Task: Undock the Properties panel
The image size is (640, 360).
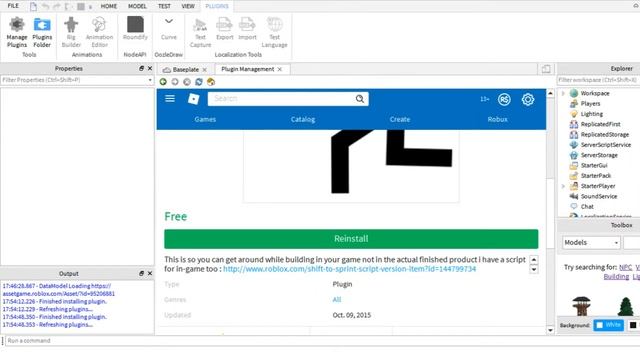Action: point(141,69)
